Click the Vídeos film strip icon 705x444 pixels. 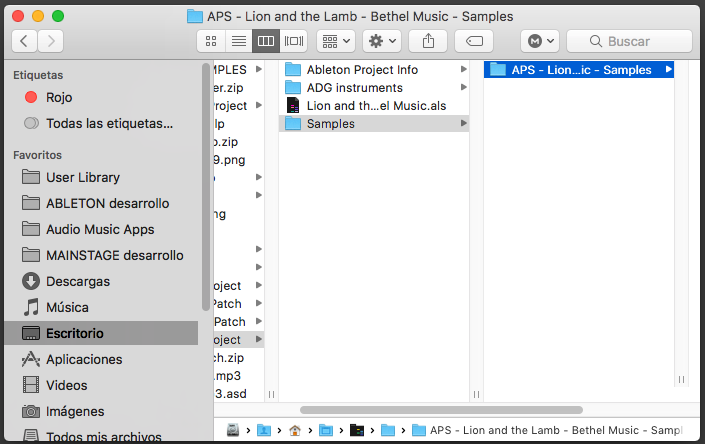click(x=31, y=385)
